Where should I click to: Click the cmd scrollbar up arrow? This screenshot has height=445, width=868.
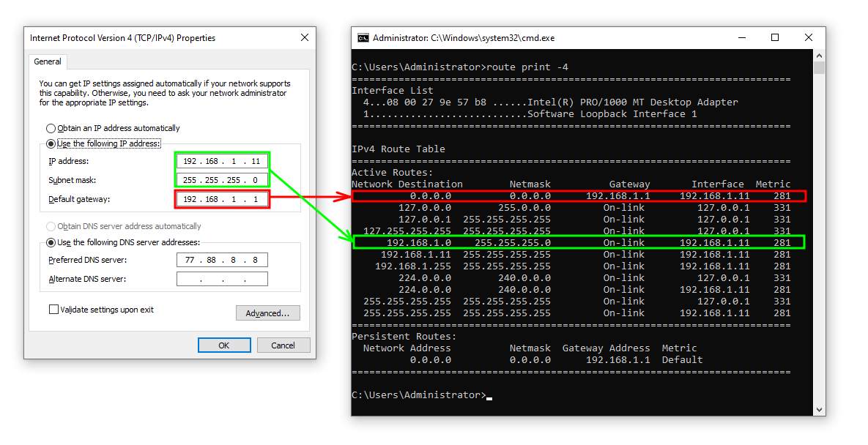tap(819, 56)
